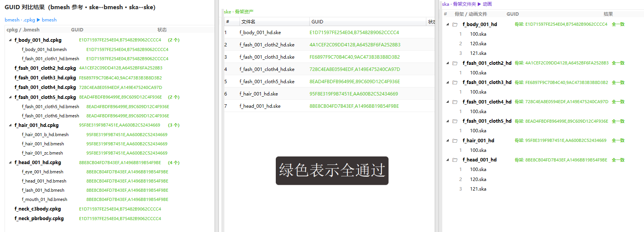Click 骨架 GUID of f_fash_001_cloth4_hd folder

pos(562,102)
